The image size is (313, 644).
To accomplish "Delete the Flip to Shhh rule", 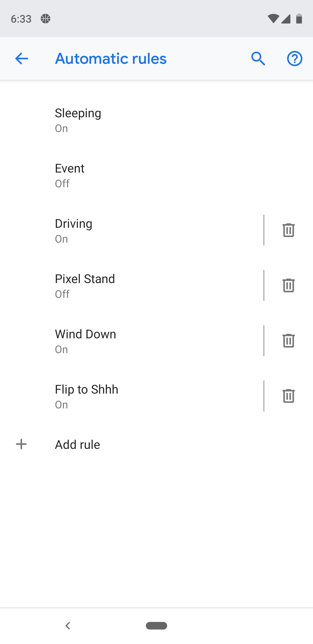I will pos(288,396).
